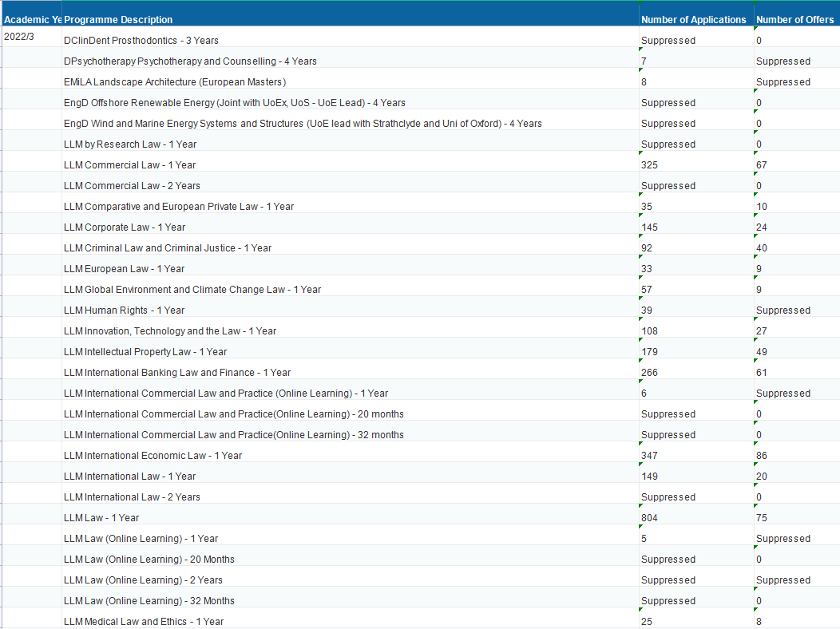Click the 2022/3 academic year cell
Screen dimensions: 840x629
(x=19, y=38)
